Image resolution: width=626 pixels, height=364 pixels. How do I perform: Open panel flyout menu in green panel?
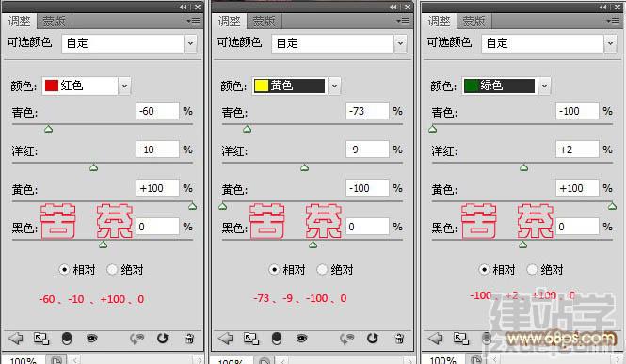[613, 21]
